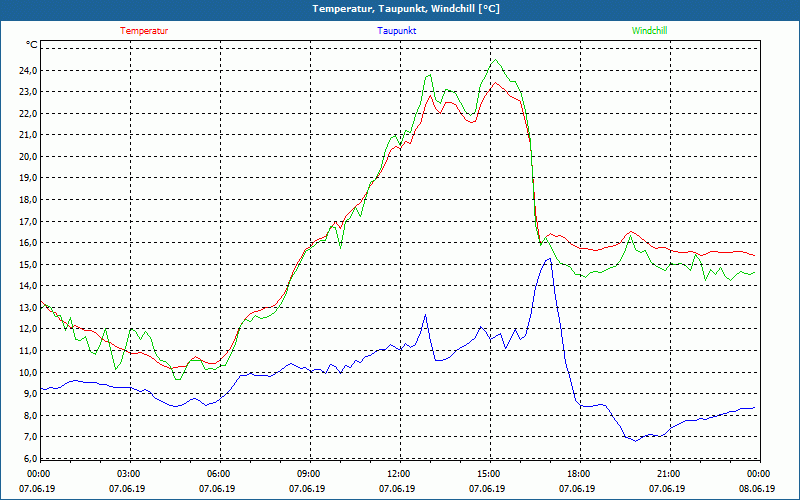Screen dimensions: 800x500
Task: Click the blue Taupunkt legend label
Action: click(x=396, y=31)
